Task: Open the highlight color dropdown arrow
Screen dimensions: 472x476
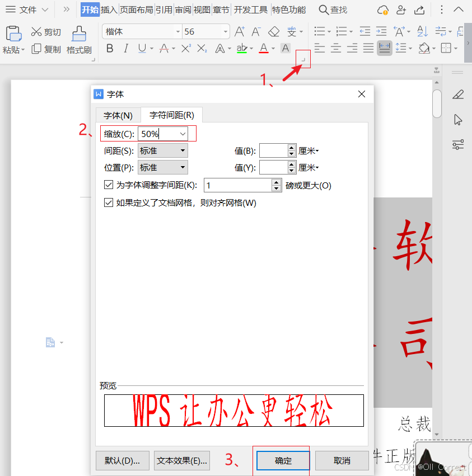Action: pyautogui.click(x=251, y=48)
